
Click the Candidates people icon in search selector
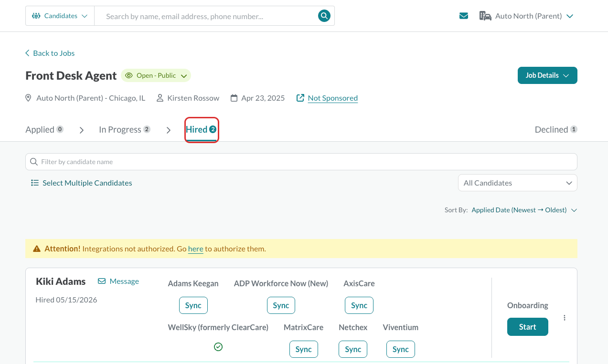click(36, 16)
